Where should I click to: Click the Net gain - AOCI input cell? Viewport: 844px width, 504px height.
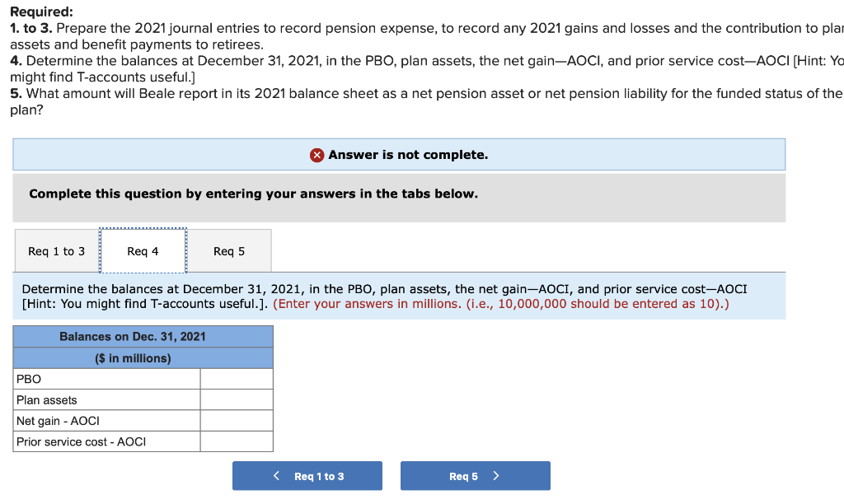[x=237, y=420]
